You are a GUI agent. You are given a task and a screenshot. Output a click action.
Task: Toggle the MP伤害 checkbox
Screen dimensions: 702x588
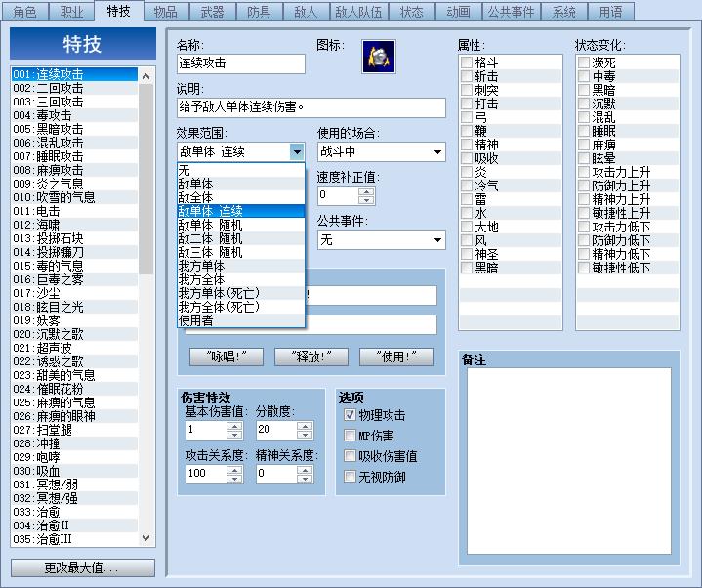[350, 436]
